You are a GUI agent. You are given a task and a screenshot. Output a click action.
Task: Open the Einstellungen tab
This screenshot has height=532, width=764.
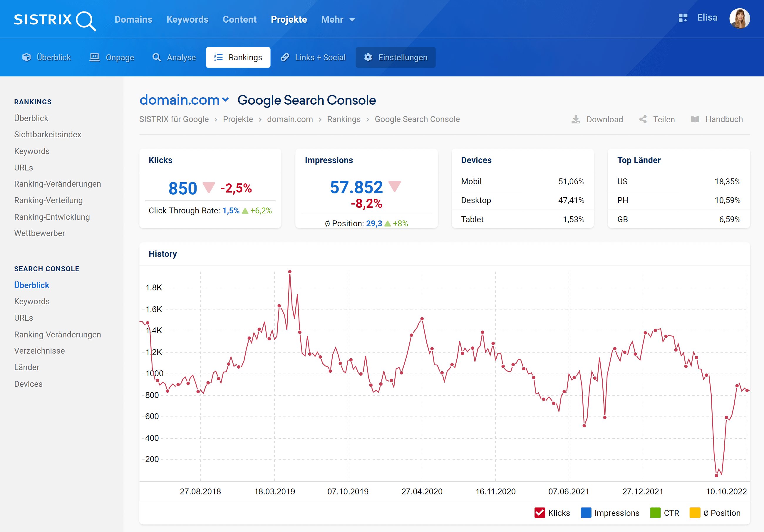pos(396,57)
